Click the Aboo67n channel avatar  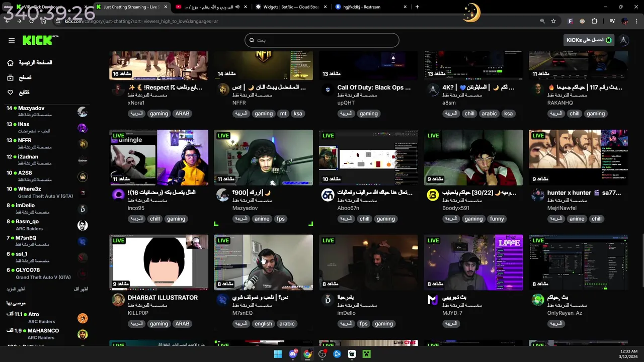point(328,195)
